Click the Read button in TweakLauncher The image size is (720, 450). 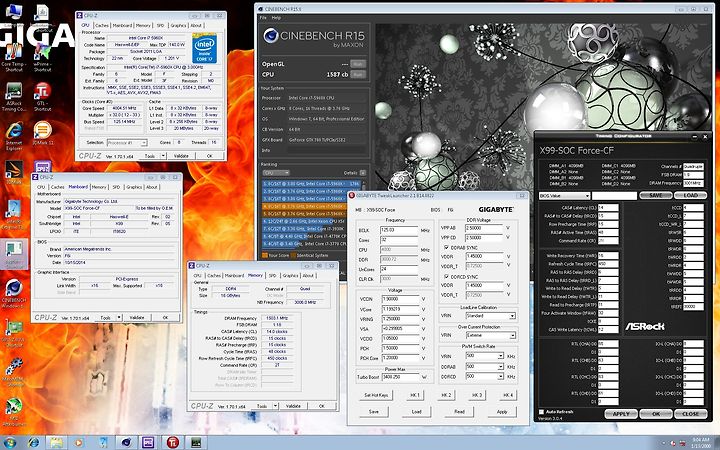pyautogui.click(x=459, y=411)
